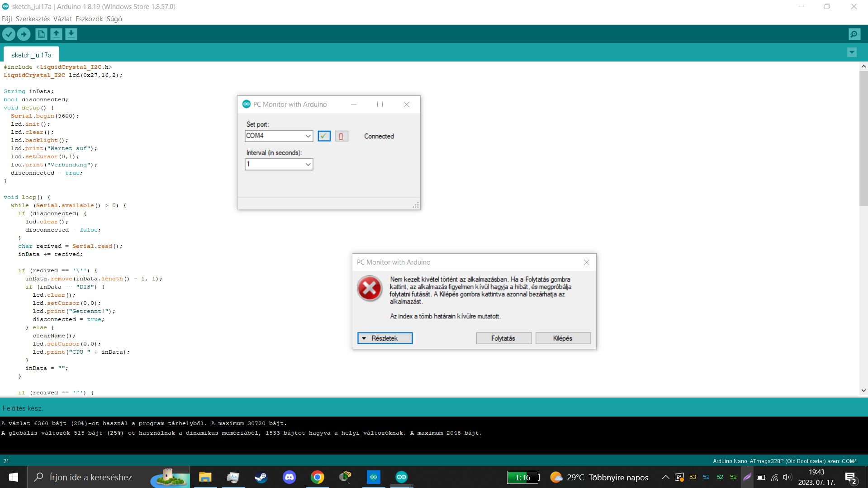This screenshot has height=488, width=868.
Task: Open the Vázlat menu
Action: pos(62,19)
